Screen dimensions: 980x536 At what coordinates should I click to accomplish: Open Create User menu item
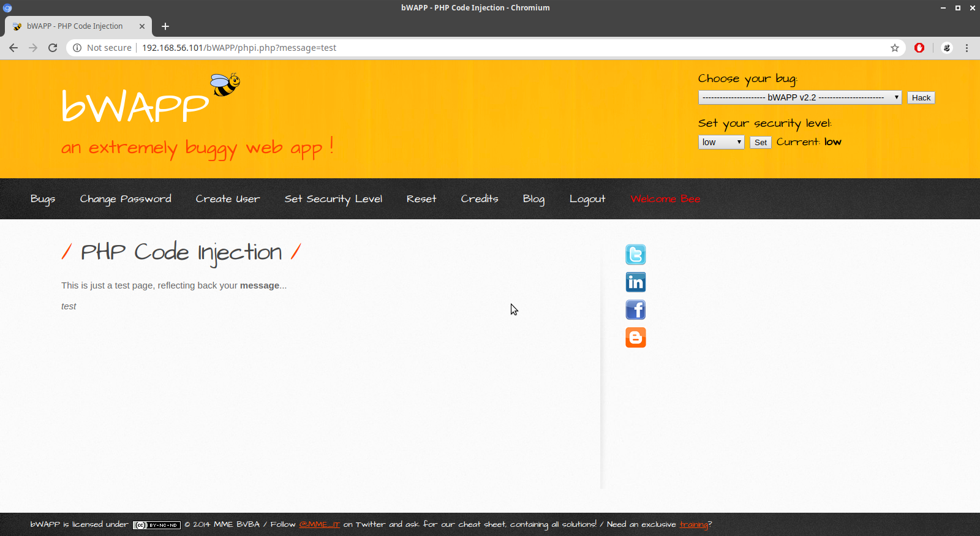pyautogui.click(x=228, y=199)
